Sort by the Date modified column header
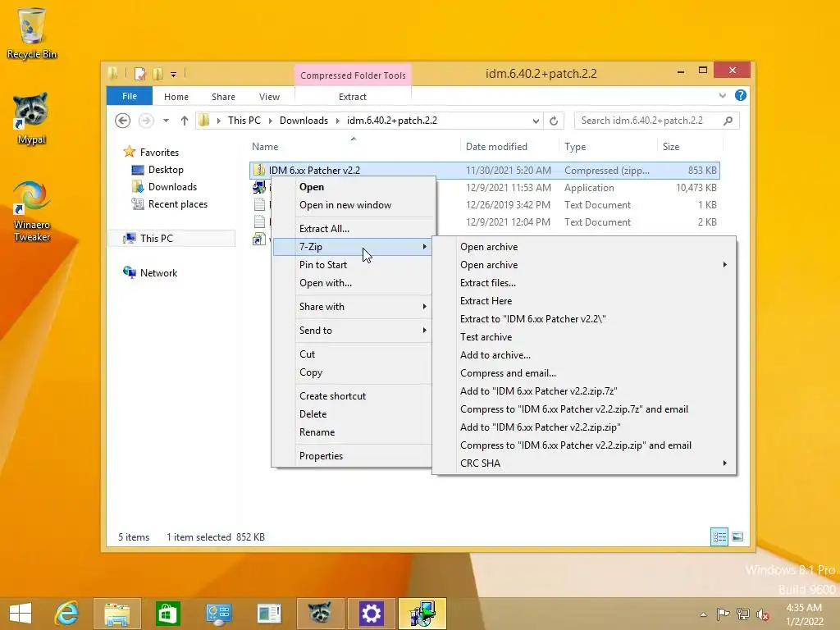Image resolution: width=840 pixels, height=630 pixels. click(x=496, y=146)
